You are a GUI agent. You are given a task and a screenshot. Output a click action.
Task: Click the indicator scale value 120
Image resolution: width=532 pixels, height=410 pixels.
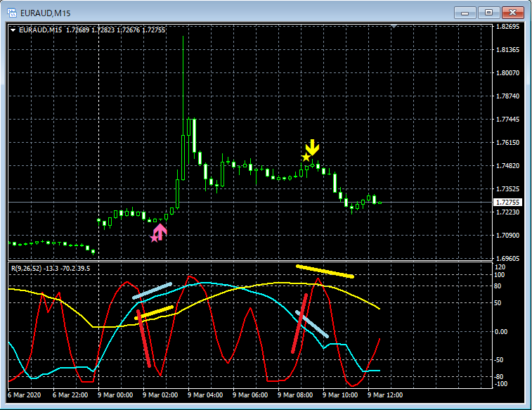pos(500,267)
